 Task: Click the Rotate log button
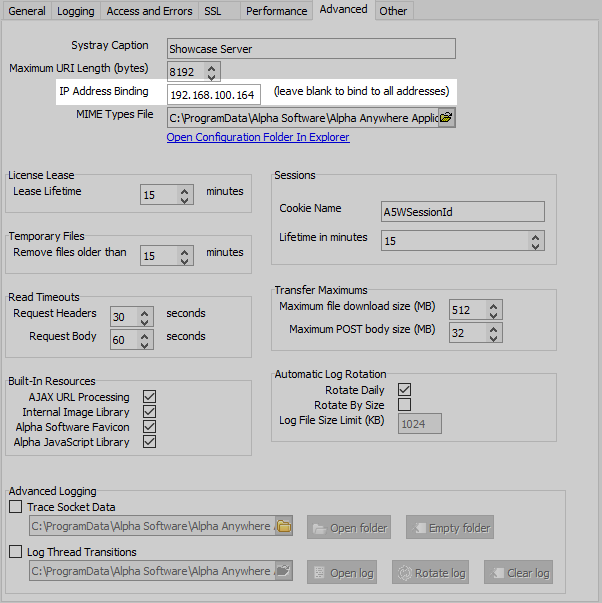[430, 572]
